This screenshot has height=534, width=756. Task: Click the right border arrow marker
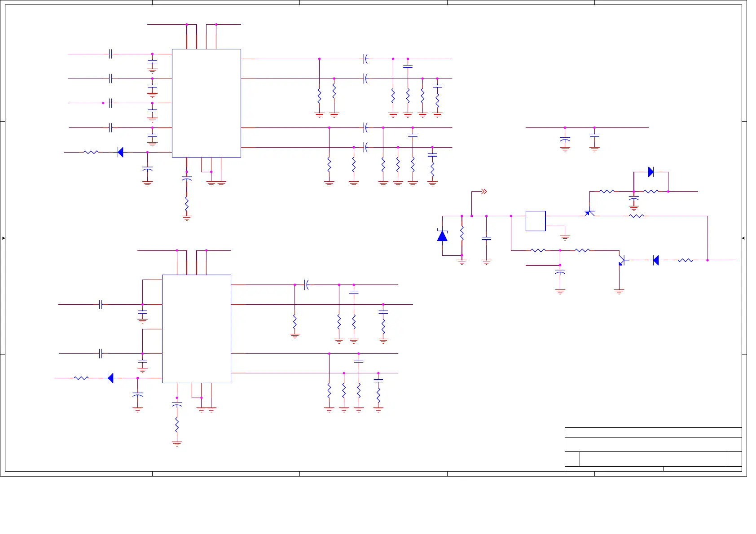pyautogui.click(x=744, y=238)
